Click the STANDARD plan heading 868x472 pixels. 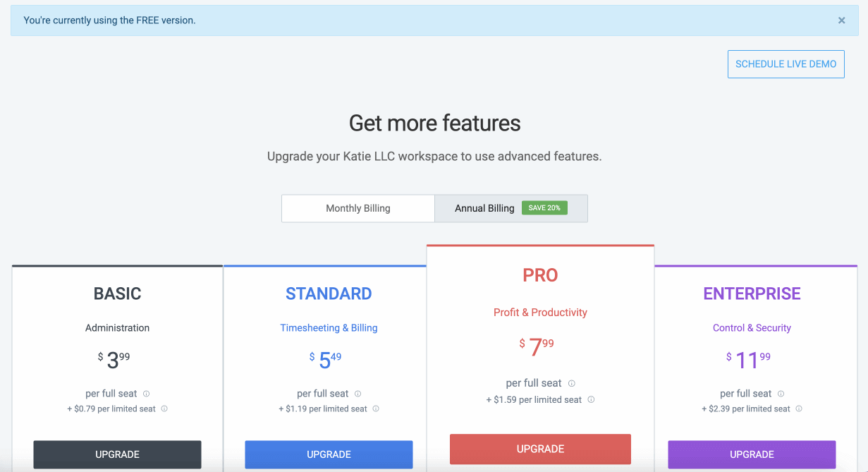[x=329, y=294]
